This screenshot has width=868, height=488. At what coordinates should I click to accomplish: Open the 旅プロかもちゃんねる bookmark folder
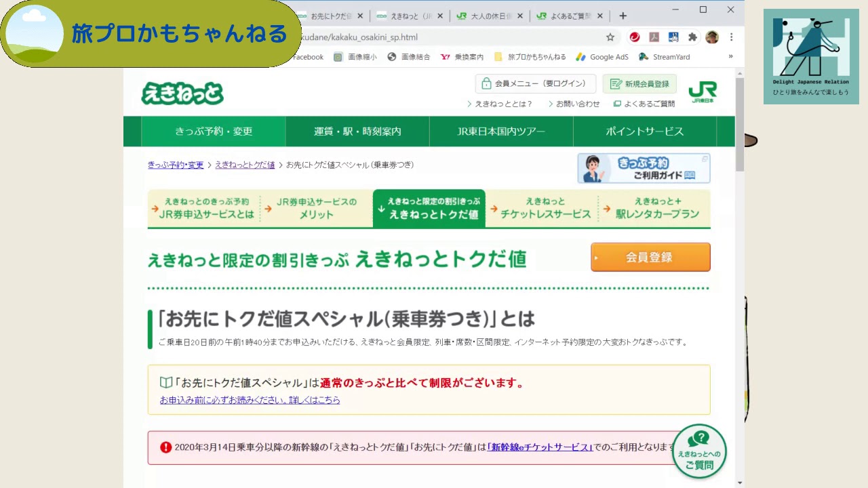pyautogui.click(x=530, y=57)
